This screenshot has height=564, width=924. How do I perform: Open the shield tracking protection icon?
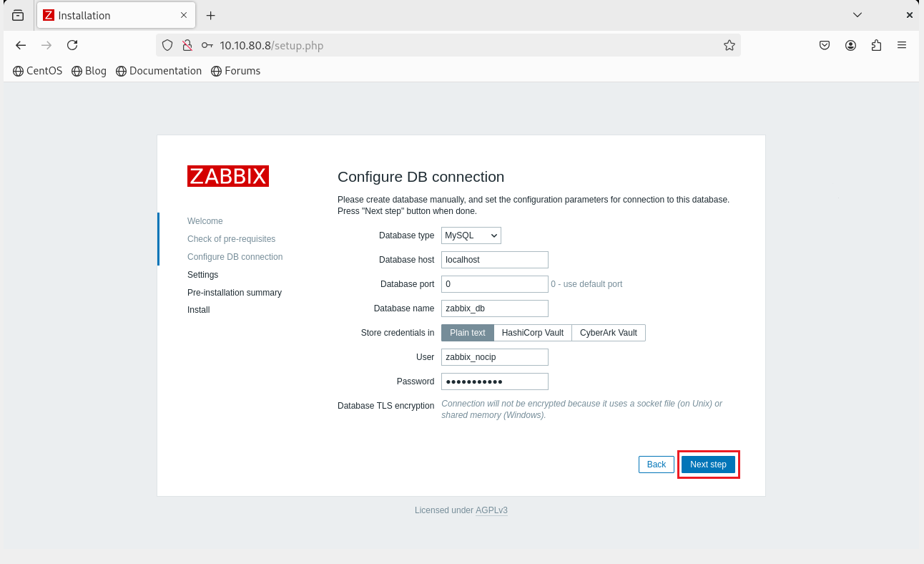[x=167, y=45]
